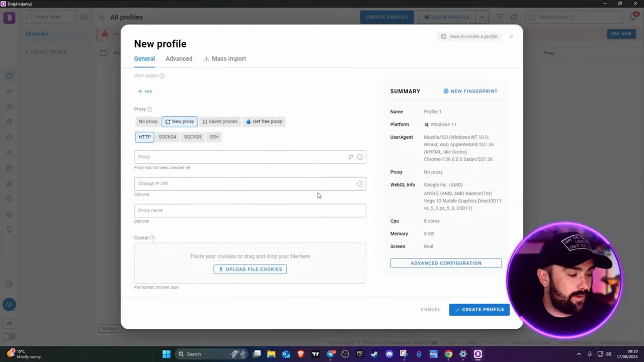Screen dimensions: 644x362
Task: Click the info icon next to the Proxy field
Action: (x=360, y=156)
